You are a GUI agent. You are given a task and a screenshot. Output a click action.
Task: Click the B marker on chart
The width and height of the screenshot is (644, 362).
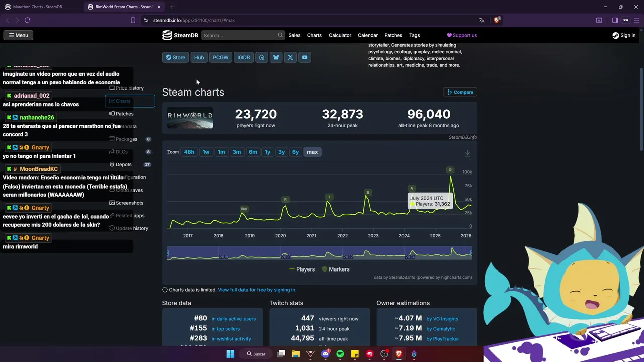pyautogui.click(x=368, y=193)
